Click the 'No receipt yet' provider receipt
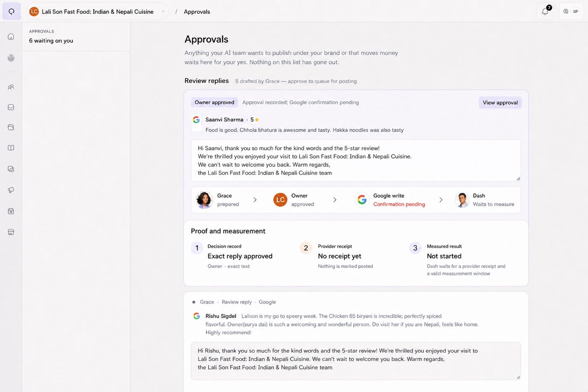 pyautogui.click(x=339, y=256)
